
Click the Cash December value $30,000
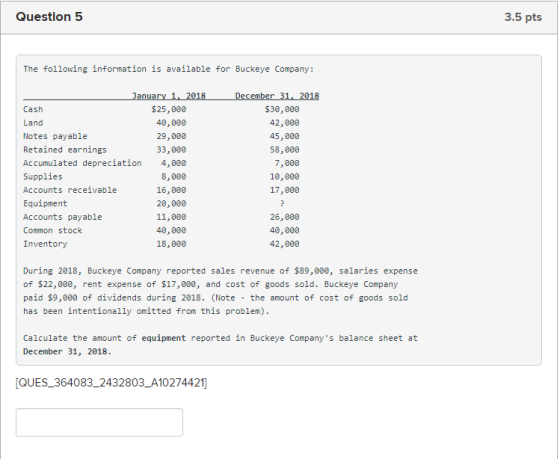coord(282,109)
